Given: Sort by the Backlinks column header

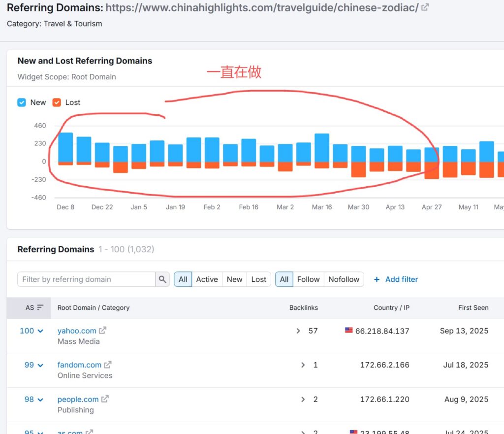Looking at the screenshot, I should tap(303, 307).
